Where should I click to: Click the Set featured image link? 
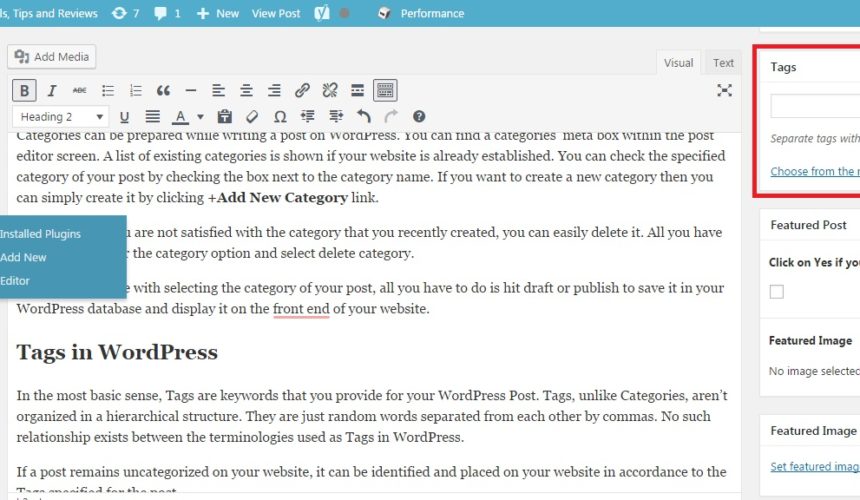pyautogui.click(x=815, y=467)
